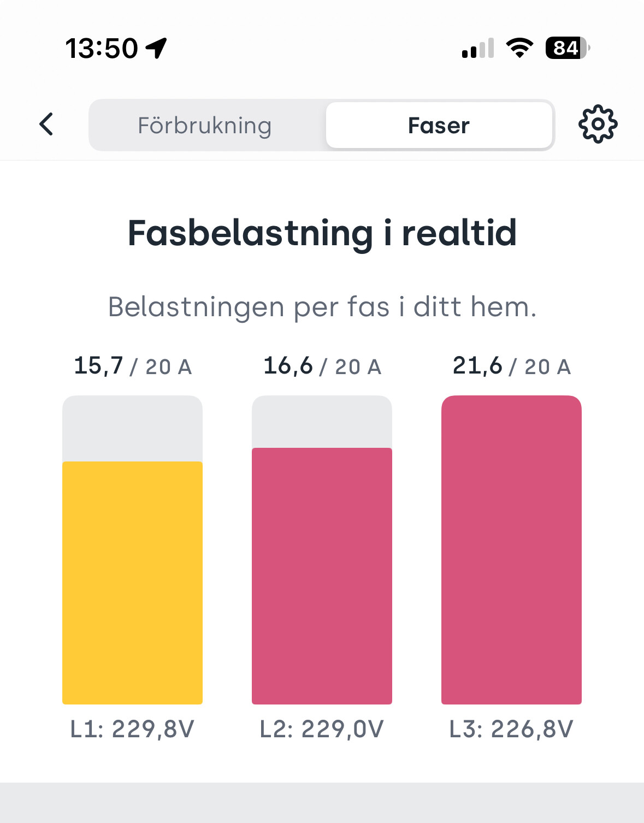The height and width of the screenshot is (823, 644).
Task: Select the Faser tab
Action: [439, 125]
